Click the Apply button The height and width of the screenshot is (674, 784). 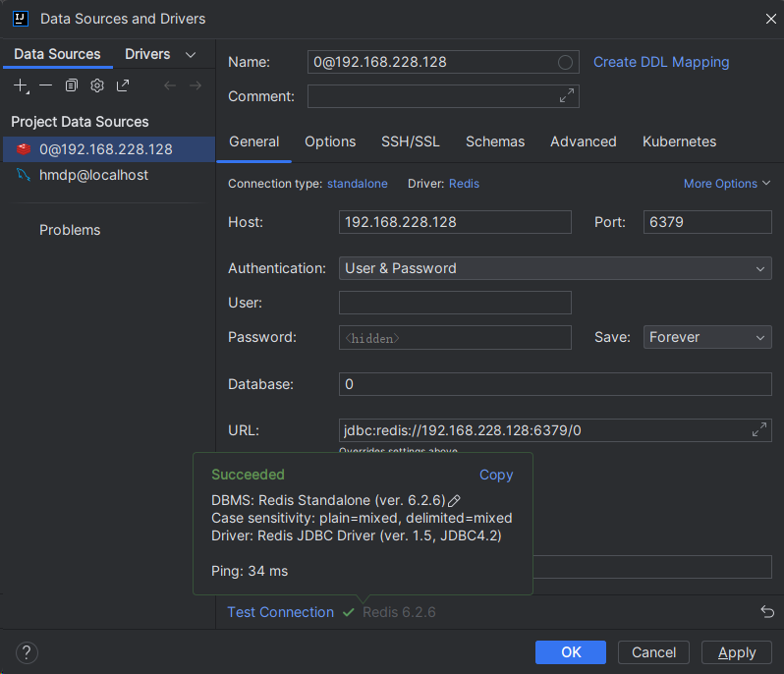click(737, 652)
